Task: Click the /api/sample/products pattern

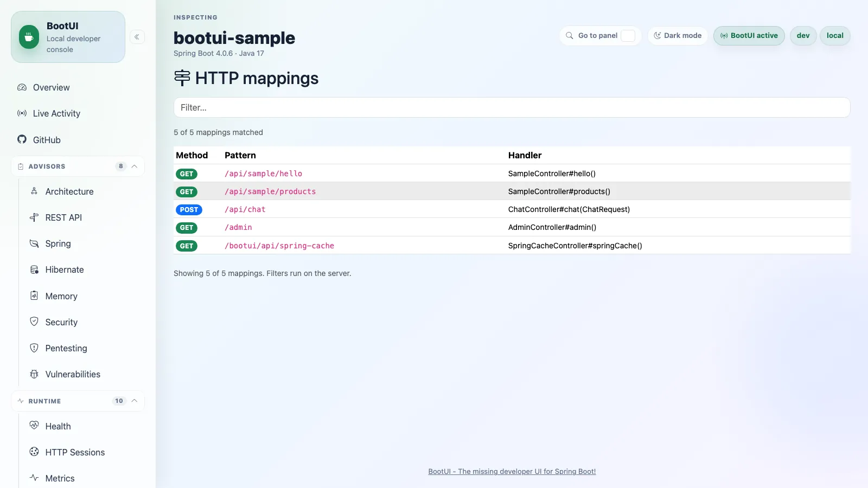Action: point(270,191)
